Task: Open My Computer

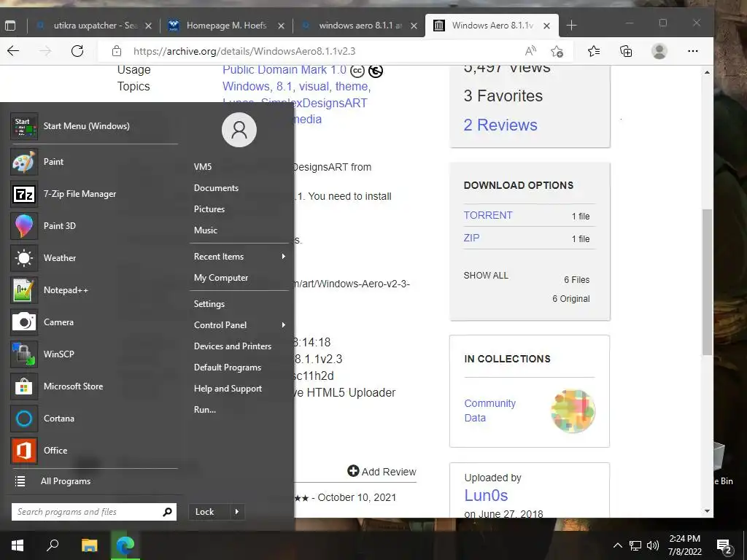Action: coord(221,278)
